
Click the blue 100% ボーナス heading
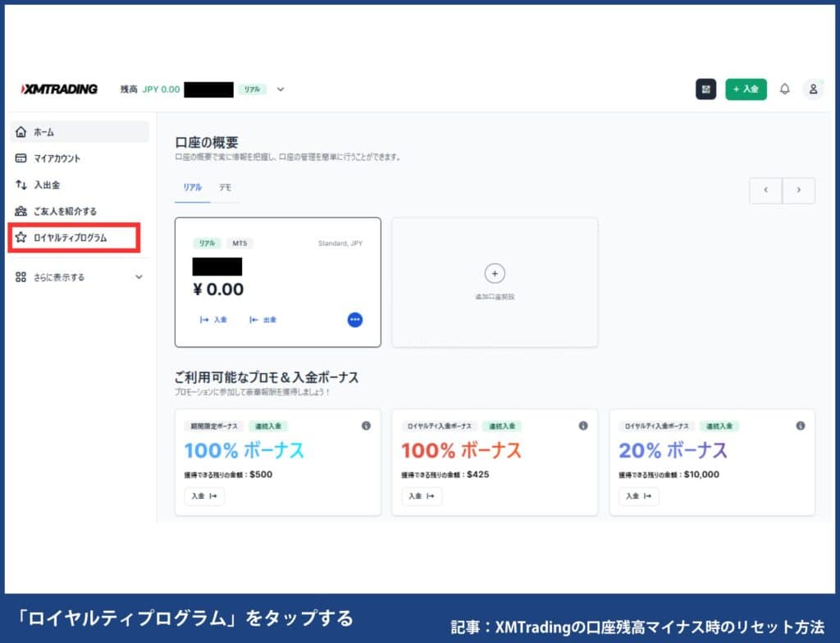(244, 450)
